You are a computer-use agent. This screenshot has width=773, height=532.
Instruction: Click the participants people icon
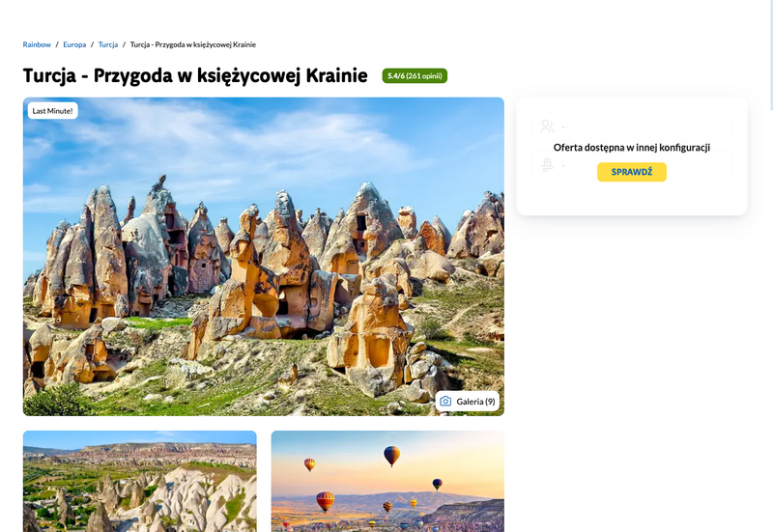(547, 126)
